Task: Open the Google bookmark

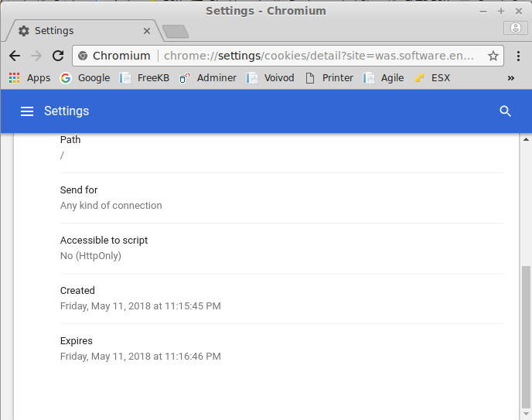Action: click(x=85, y=78)
